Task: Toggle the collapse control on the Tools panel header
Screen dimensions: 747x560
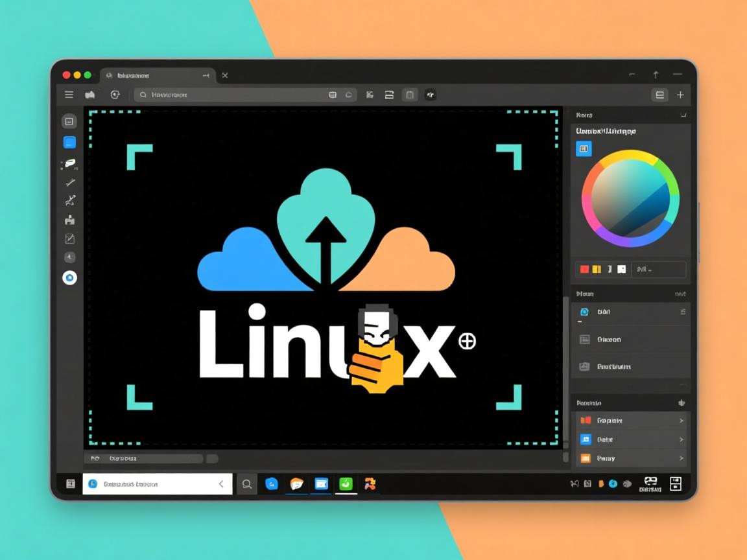Action: 683,115
